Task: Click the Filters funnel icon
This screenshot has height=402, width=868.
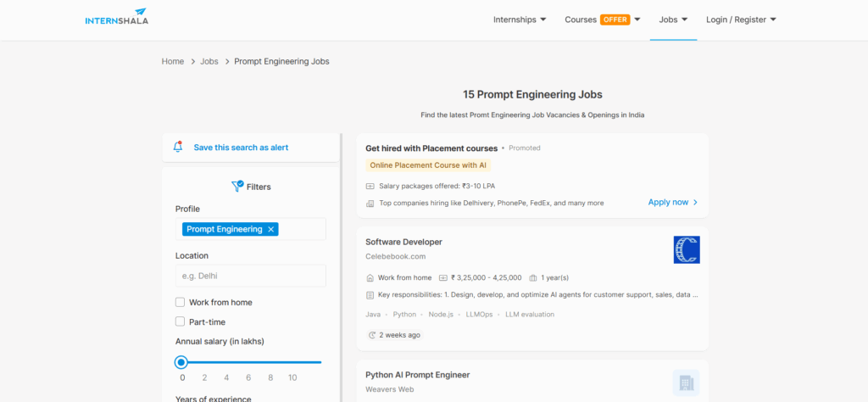Action: tap(237, 187)
